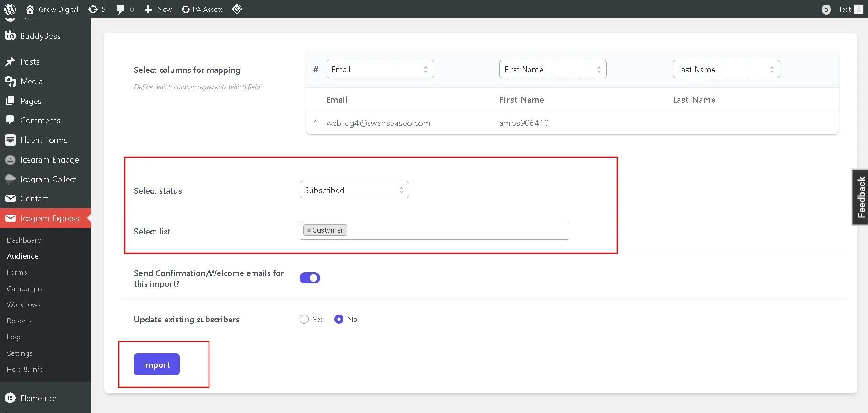Open the Audience submenu item
Image resolution: width=868 pixels, height=413 pixels.
23,256
